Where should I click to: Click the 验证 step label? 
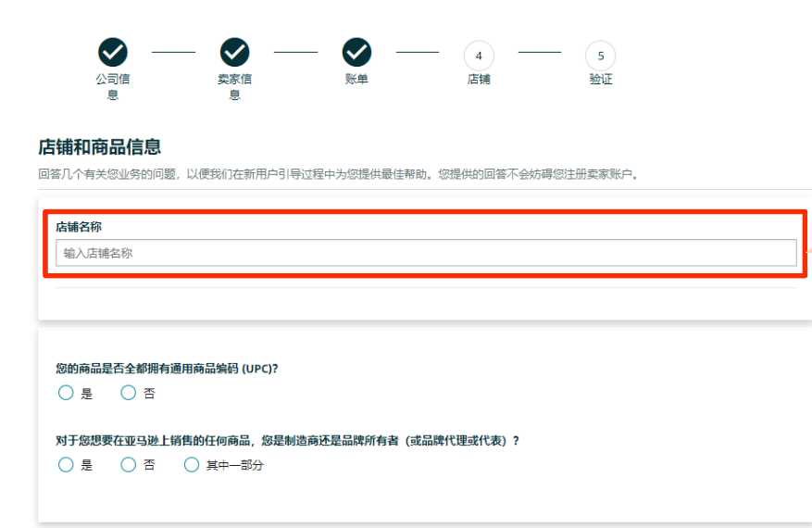click(601, 79)
